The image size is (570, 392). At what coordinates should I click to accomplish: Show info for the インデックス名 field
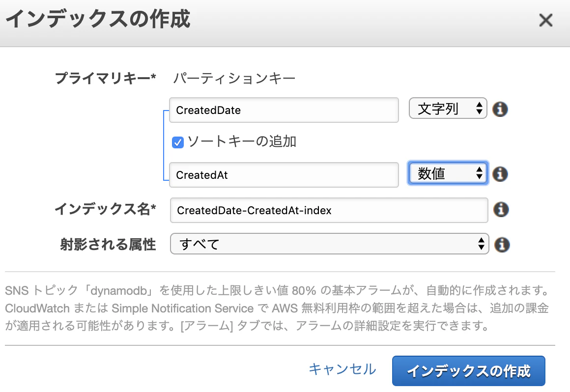click(501, 210)
